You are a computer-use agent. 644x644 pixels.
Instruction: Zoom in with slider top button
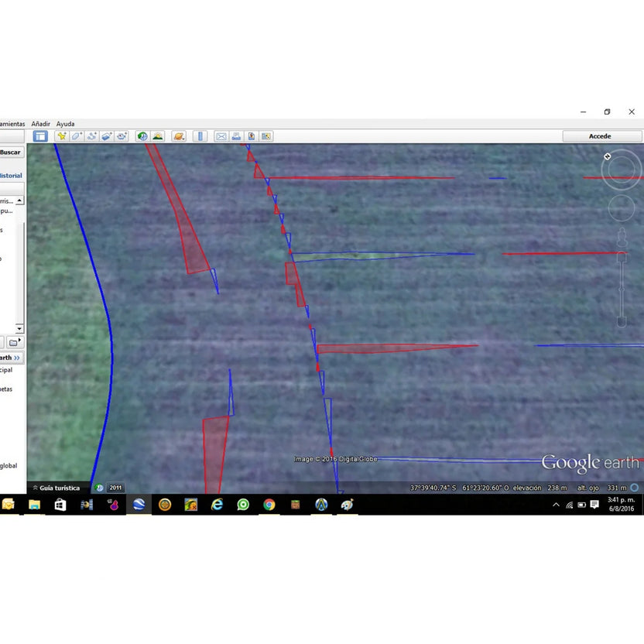click(622, 258)
